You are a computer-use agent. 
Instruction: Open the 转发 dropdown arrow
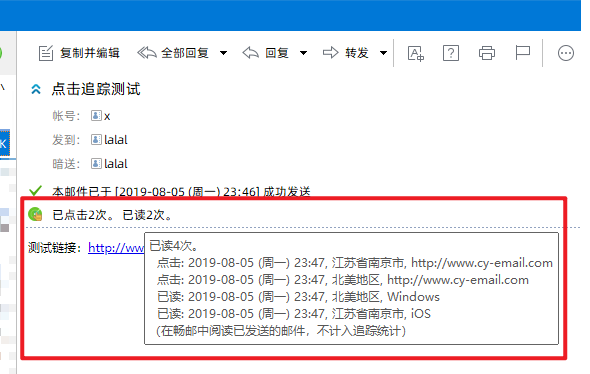click(x=383, y=53)
